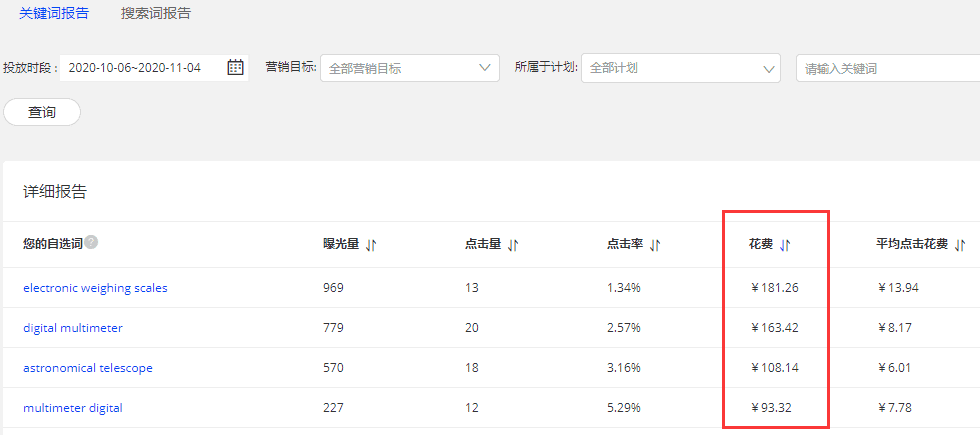Screen dimensions: 980x435
Task: Select average click cost ¥7.78
Action: click(x=896, y=408)
